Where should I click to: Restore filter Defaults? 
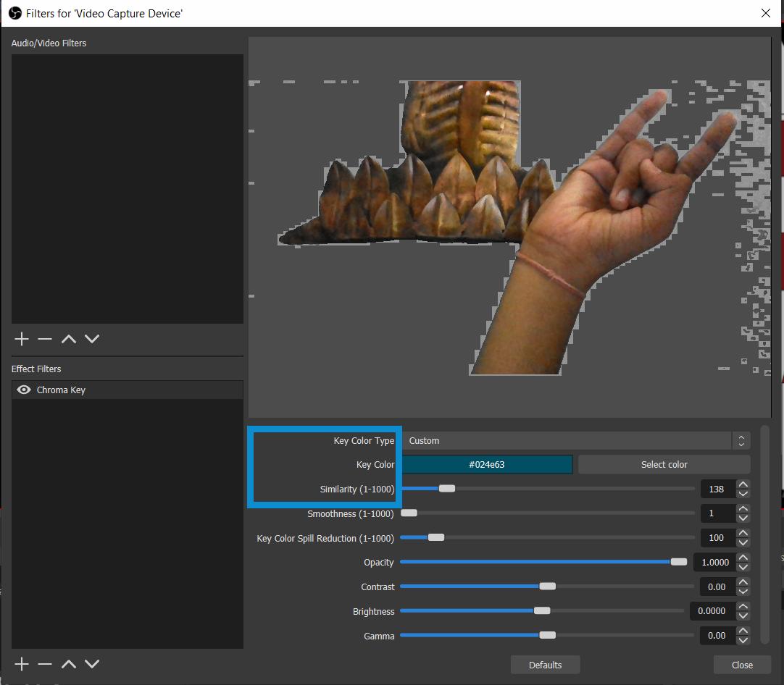[545, 664]
